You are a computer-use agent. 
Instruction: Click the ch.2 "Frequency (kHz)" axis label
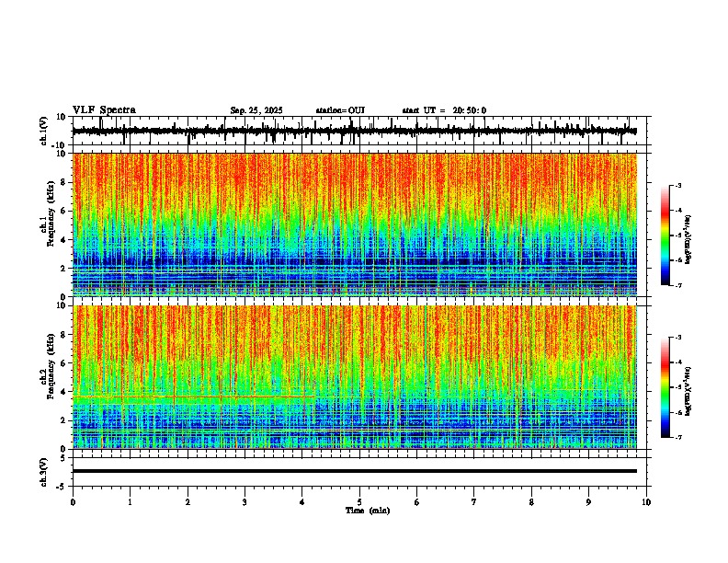tap(51, 366)
